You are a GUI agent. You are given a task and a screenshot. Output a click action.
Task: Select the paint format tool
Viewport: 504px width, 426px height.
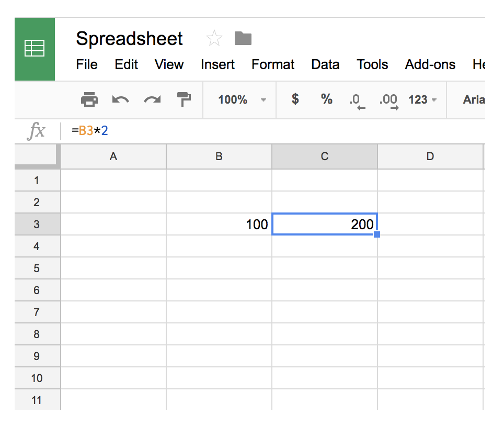(x=184, y=99)
